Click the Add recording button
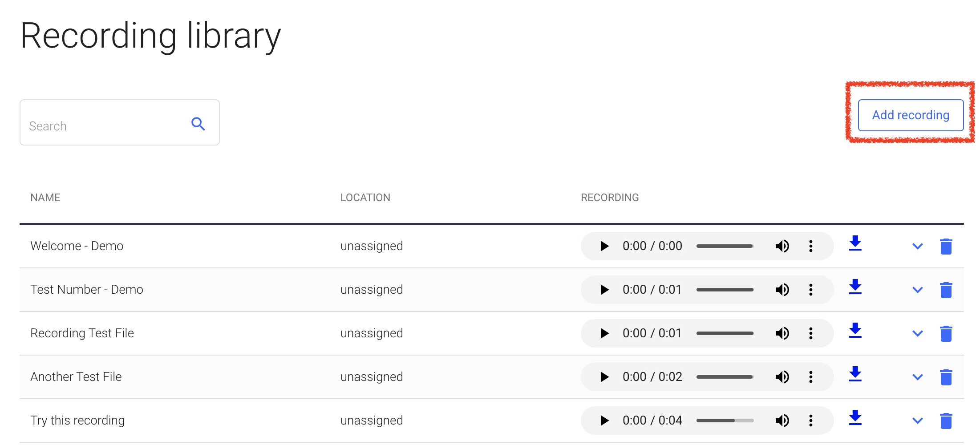This screenshot has height=445, width=980. 910,115
